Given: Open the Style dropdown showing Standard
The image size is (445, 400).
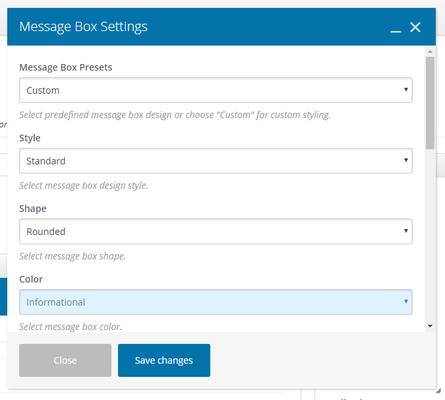Looking at the screenshot, I should (216, 161).
